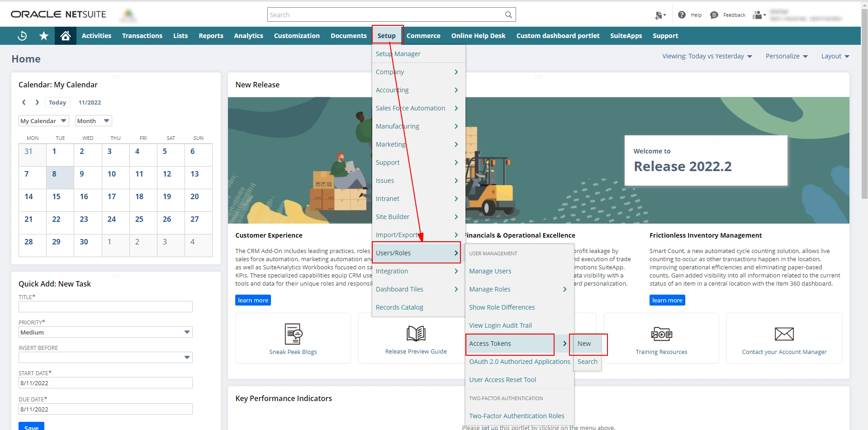Viewport: 868px width, 430px height.
Task: Open the Sneak Peek Blogs icon
Action: 293,334
